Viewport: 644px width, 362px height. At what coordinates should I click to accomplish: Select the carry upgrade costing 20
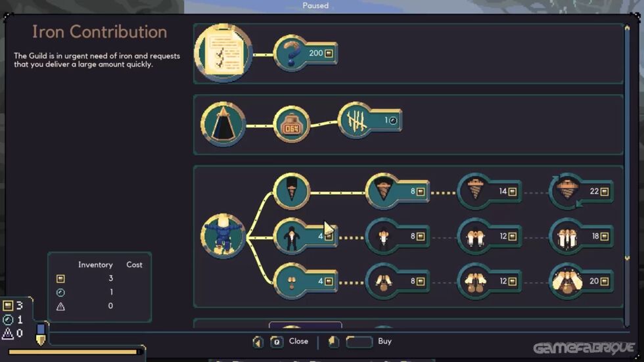pos(581,282)
